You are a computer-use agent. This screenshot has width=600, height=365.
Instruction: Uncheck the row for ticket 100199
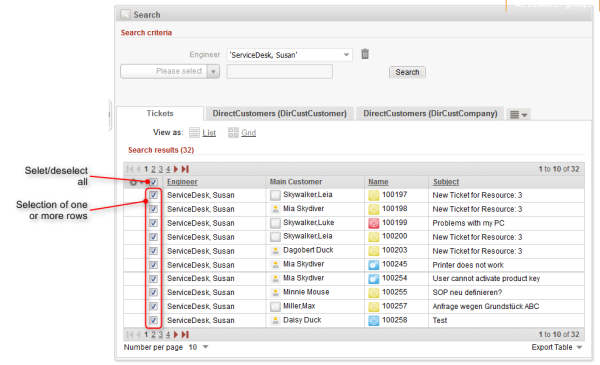(153, 223)
